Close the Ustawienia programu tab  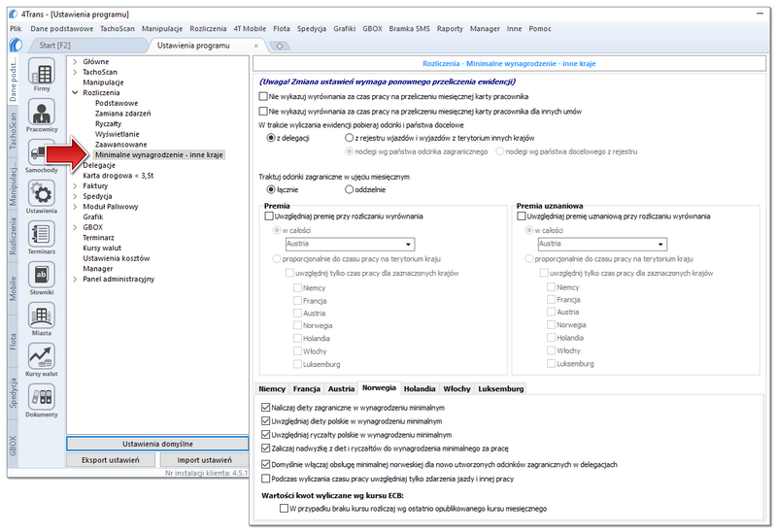(256, 46)
